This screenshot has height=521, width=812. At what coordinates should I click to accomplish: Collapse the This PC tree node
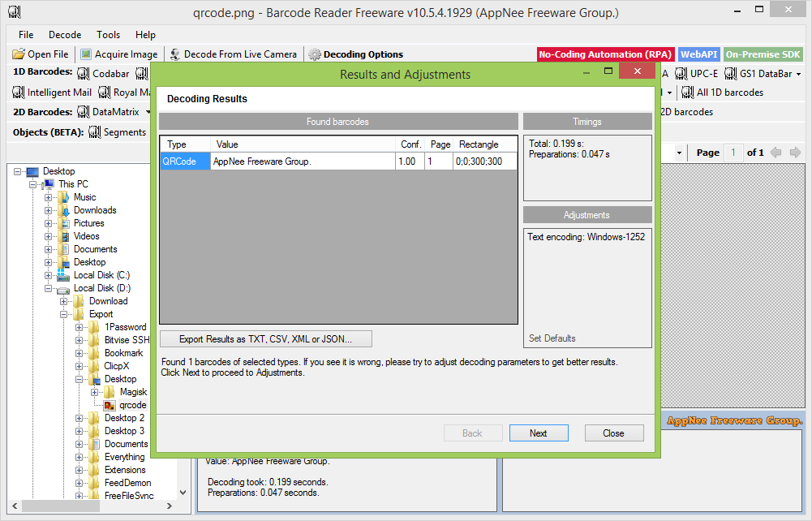tap(33, 184)
